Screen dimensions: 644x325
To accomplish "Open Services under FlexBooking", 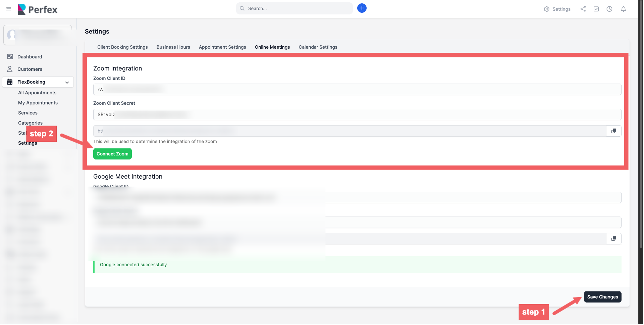I will [28, 113].
